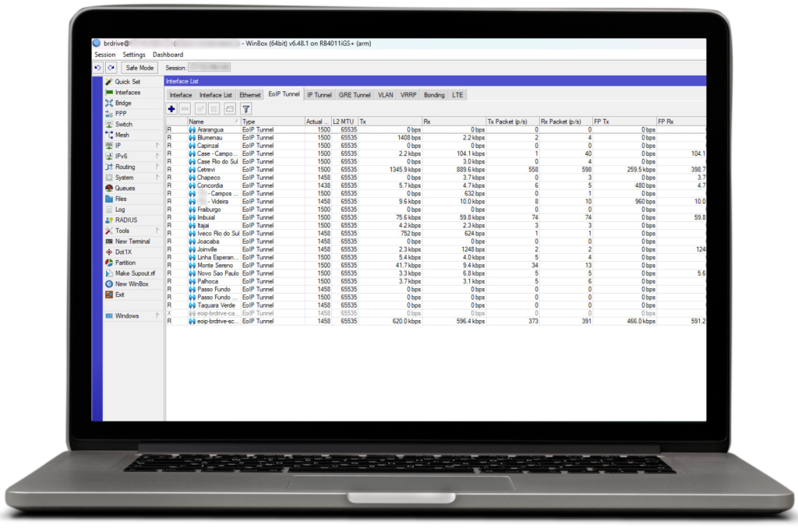The image size is (798, 532).
Task: Open the Bridge section
Action: pos(122,103)
